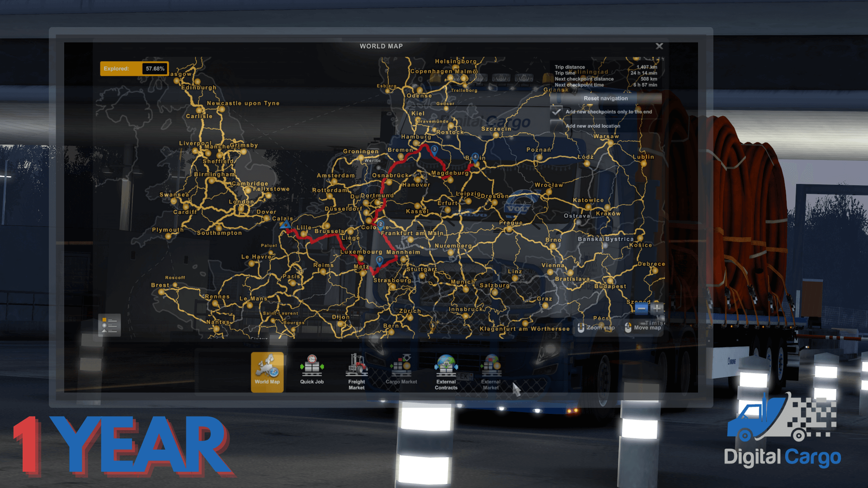
Task: Click the Lublin city label
Action: (x=643, y=157)
